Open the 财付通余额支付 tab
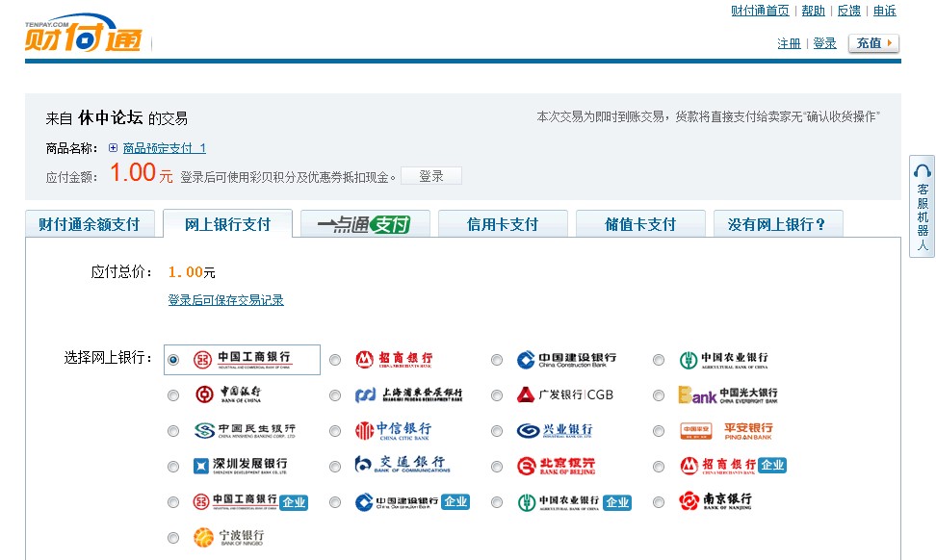Screen dimensions: 936x560 [90, 224]
